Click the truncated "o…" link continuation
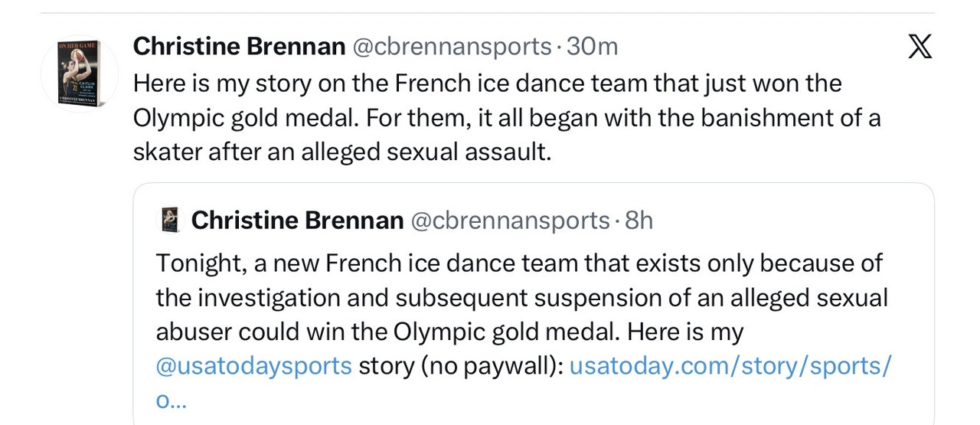Screen dimensions: 980x425 pos(170,400)
